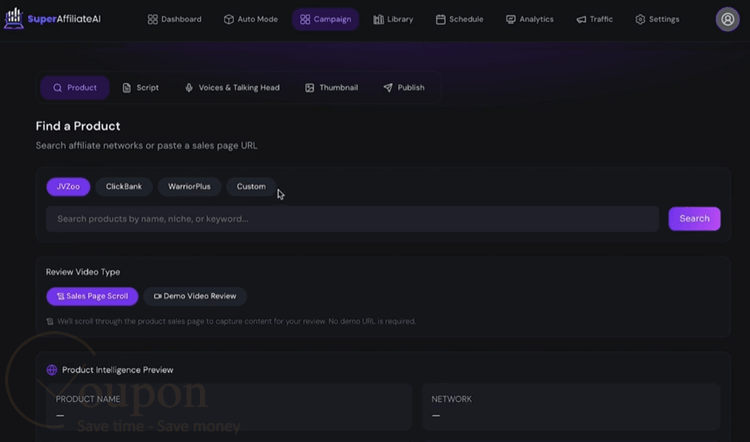
Task: Click the purple Search button
Action: click(x=695, y=219)
